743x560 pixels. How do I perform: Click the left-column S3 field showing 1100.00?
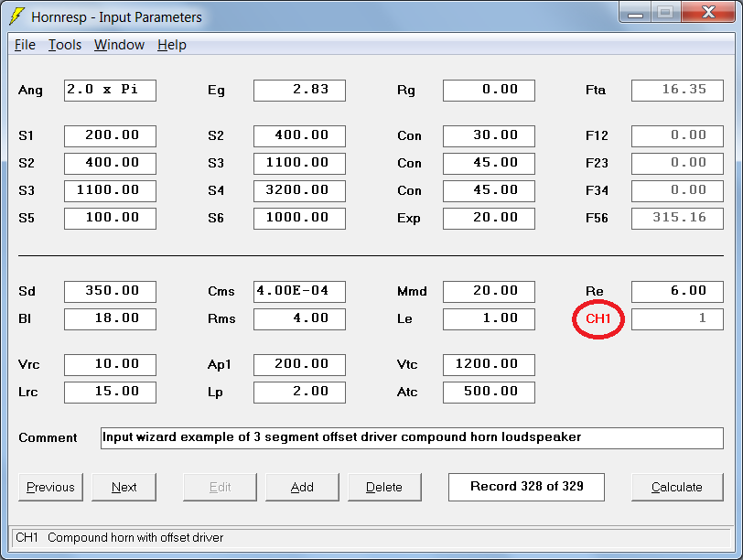110,191
